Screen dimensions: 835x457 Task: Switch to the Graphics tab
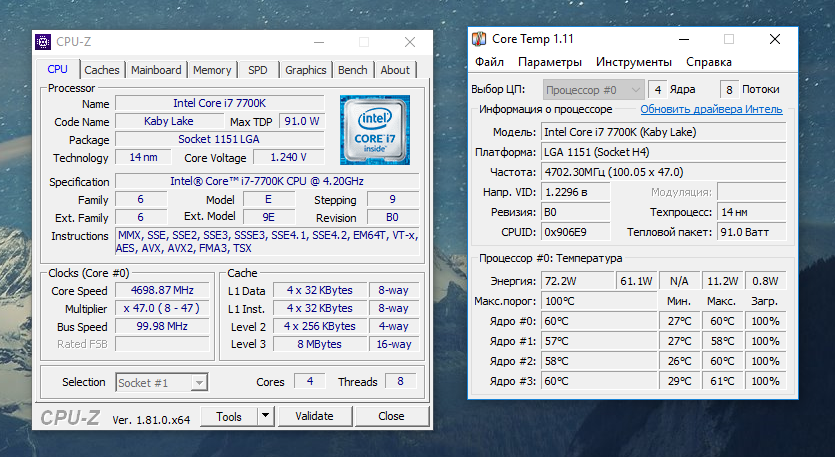306,70
